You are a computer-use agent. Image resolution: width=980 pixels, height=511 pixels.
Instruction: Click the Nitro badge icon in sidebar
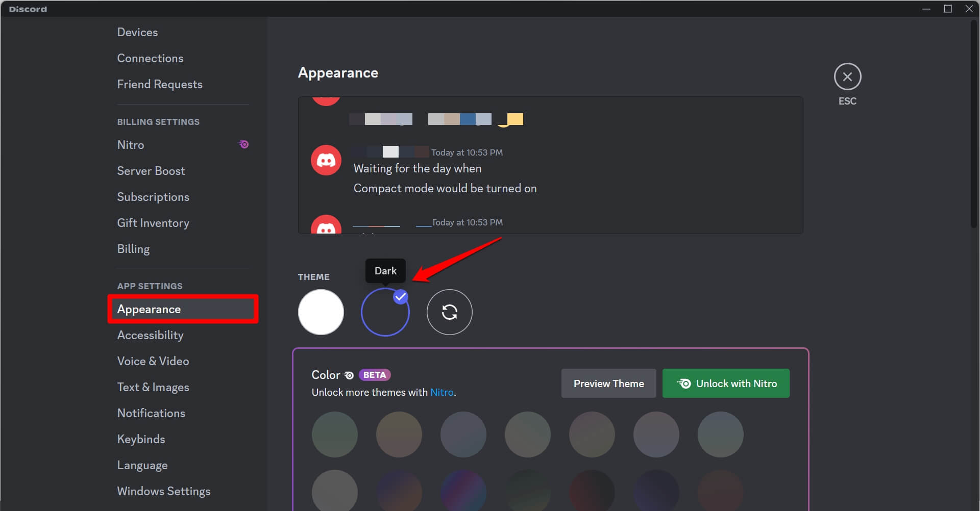[244, 145]
